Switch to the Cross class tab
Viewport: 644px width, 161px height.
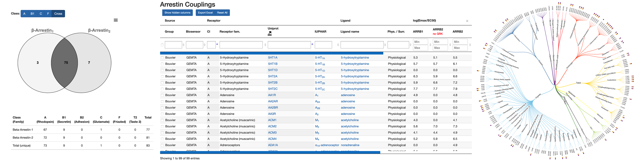point(58,14)
